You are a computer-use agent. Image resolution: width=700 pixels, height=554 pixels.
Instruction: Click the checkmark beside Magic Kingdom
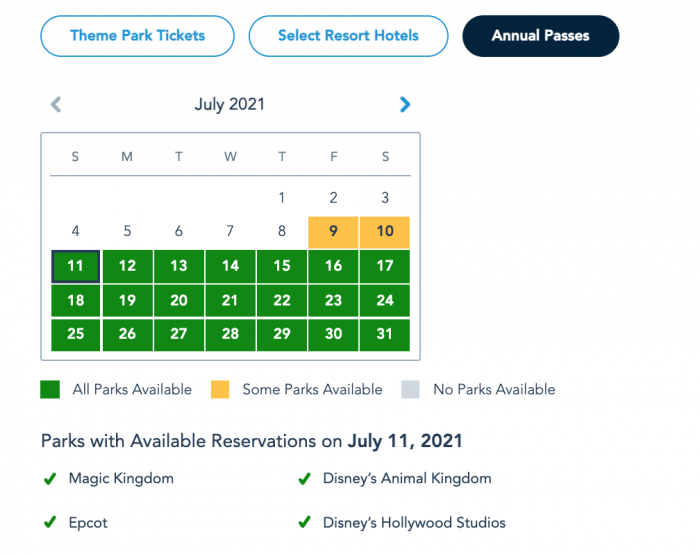click(x=50, y=479)
